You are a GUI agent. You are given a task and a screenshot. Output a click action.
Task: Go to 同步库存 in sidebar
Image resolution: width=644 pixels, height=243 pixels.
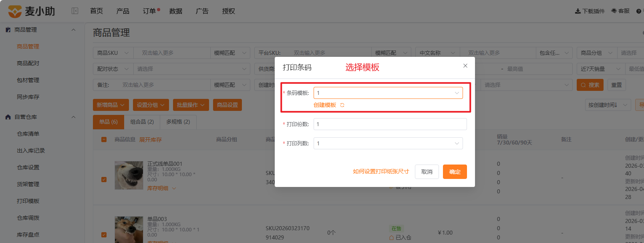coord(28,97)
